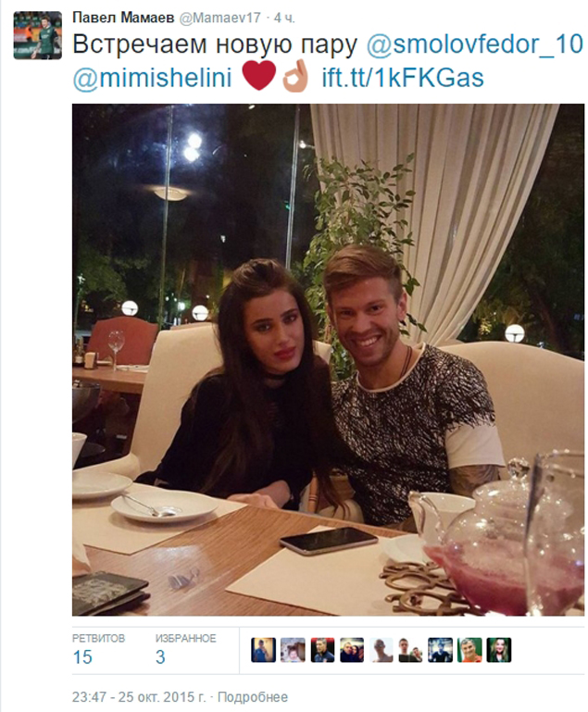Viewport: 588px width, 712px height.
Task: View the list of 15 retweets
Action: 98,649
